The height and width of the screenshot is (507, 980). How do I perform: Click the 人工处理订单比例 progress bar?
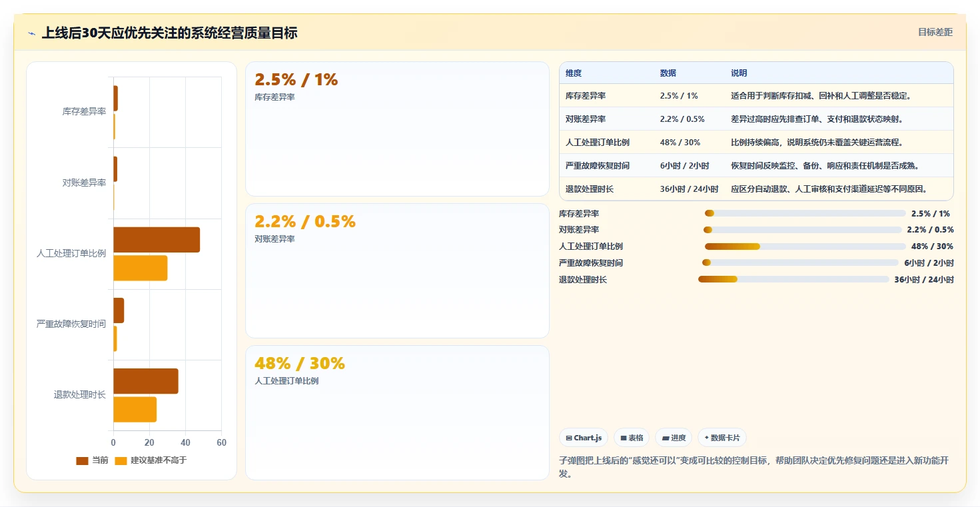pos(805,247)
